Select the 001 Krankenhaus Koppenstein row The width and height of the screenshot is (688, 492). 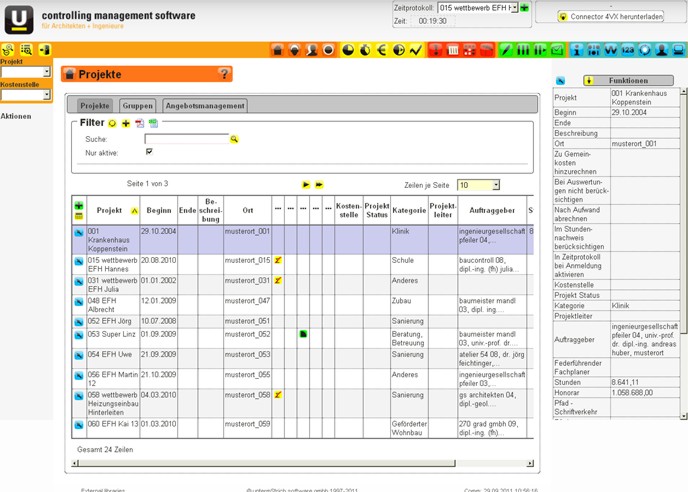pyautogui.click(x=303, y=240)
